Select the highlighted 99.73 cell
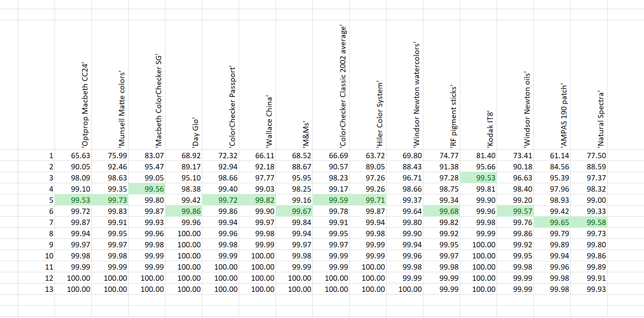This screenshot has width=644, height=318. pos(110,200)
